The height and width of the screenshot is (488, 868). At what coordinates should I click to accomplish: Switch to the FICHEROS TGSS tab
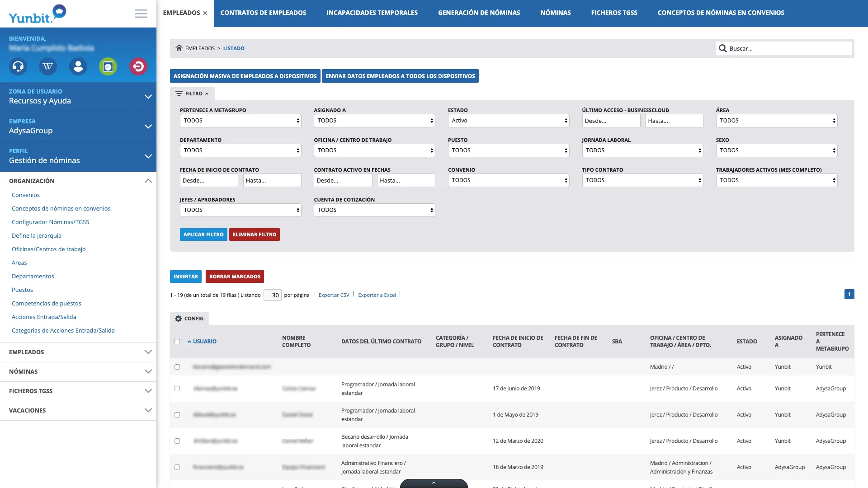tap(614, 13)
